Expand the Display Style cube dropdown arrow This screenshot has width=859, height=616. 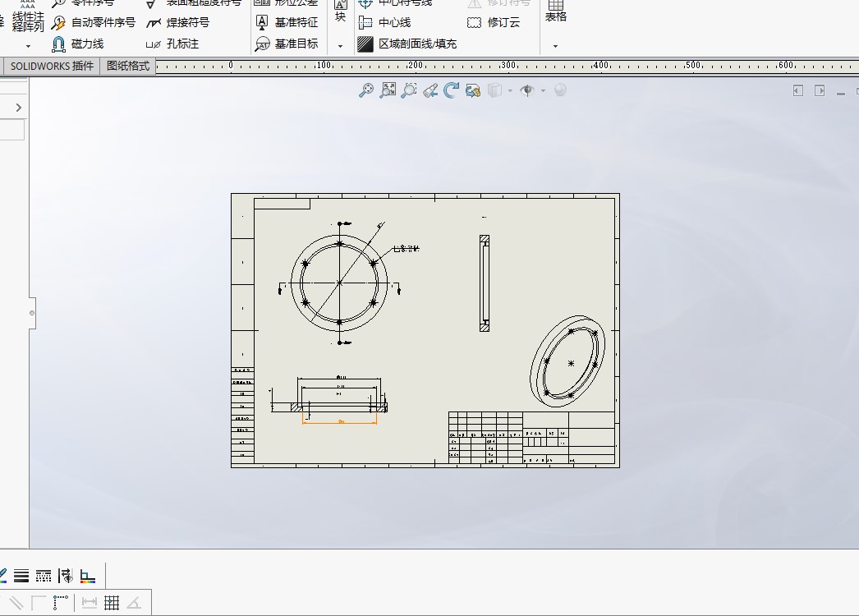coord(510,90)
